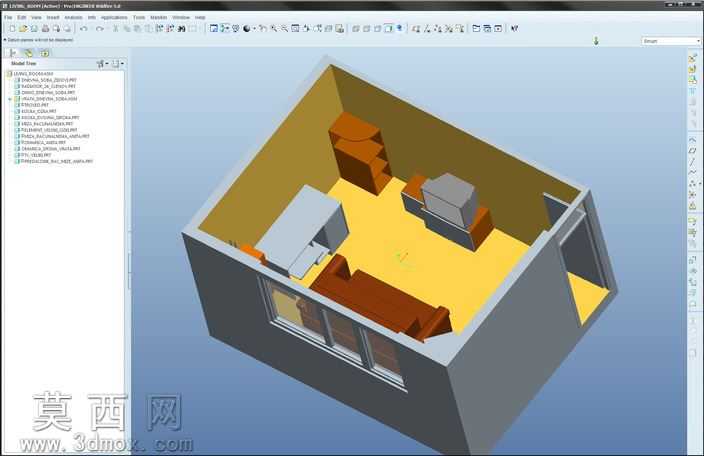Viewport: 704px width, 456px height.
Task: Open the Help menu
Action: pos(200,17)
